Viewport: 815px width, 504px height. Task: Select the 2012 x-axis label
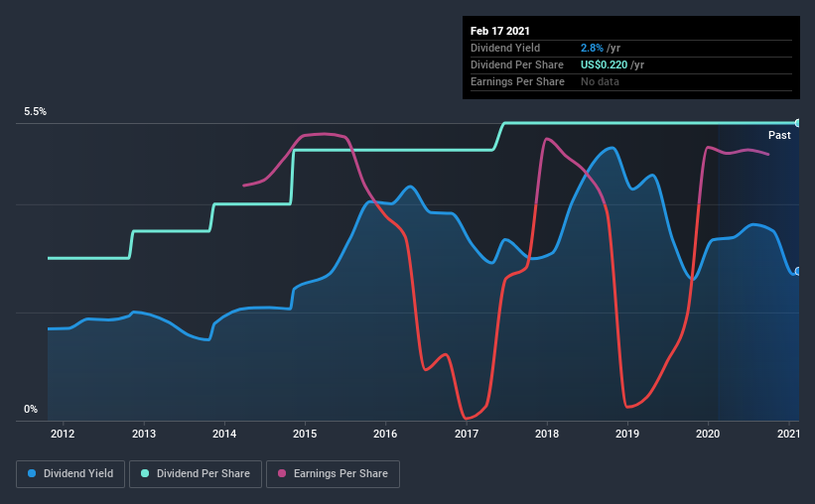(63, 434)
